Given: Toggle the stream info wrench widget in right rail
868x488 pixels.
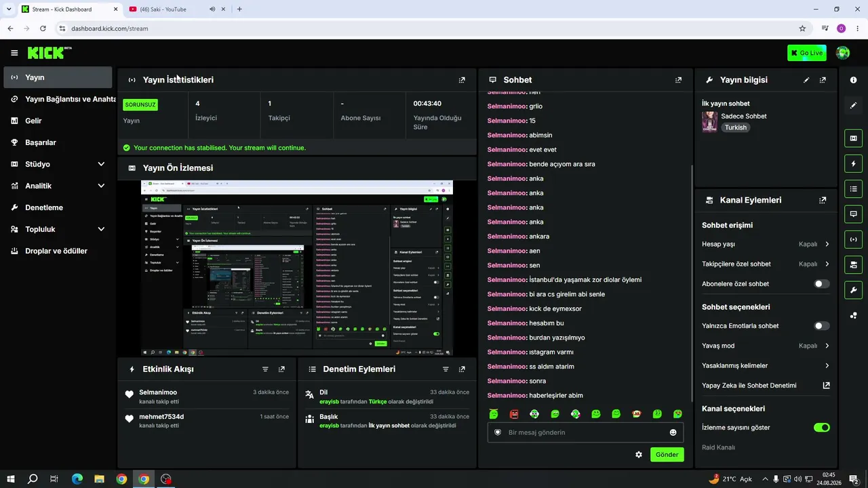Looking at the screenshot, I should click(x=853, y=290).
